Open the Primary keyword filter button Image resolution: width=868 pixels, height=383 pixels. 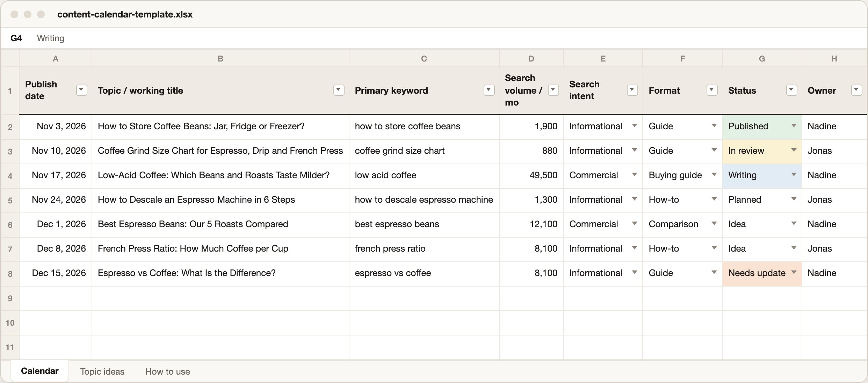[489, 90]
